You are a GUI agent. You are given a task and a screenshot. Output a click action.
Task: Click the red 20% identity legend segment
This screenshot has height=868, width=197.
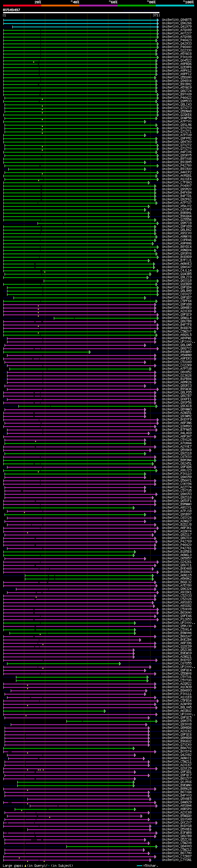tap(22, 6)
